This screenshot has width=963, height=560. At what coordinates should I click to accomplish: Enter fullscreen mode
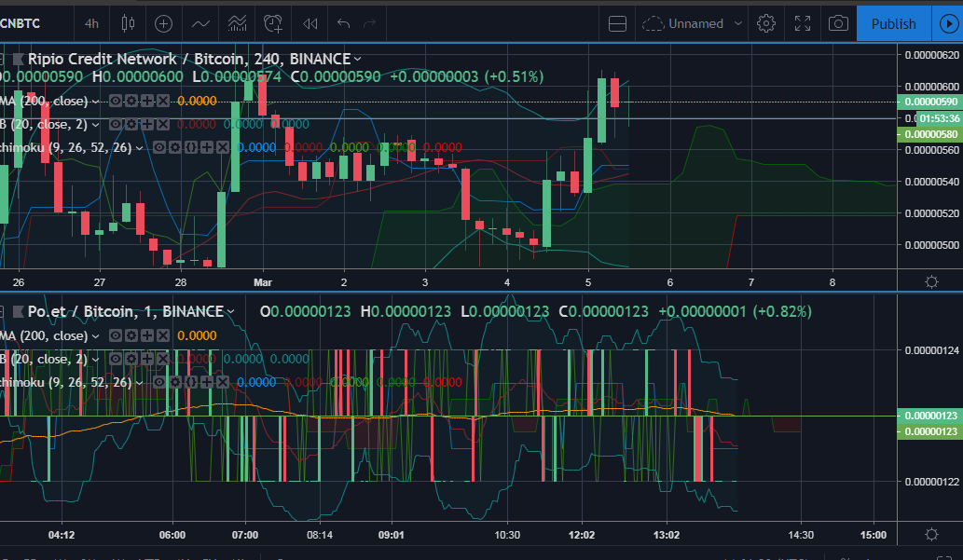[802, 24]
